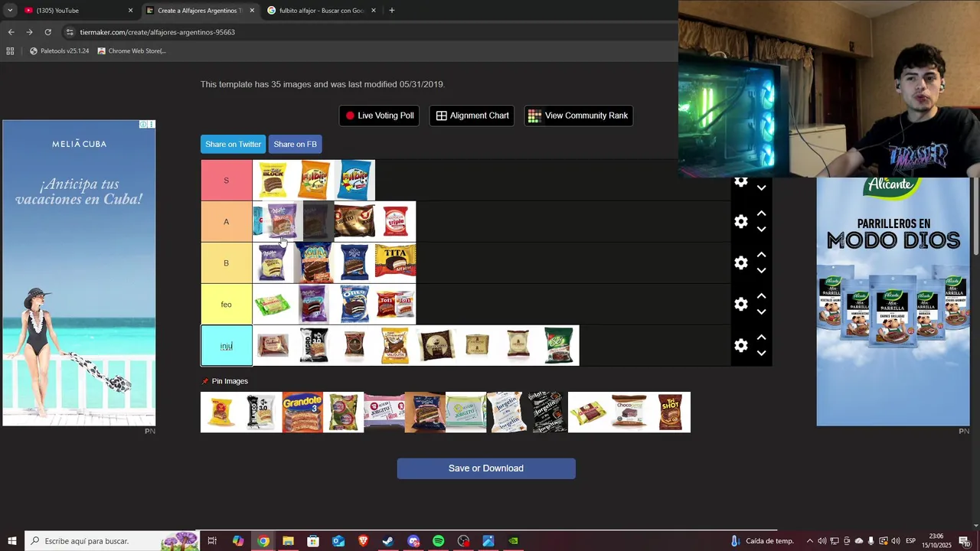Open settings gear for tier B row
Image resolution: width=980 pixels, height=551 pixels.
click(741, 262)
